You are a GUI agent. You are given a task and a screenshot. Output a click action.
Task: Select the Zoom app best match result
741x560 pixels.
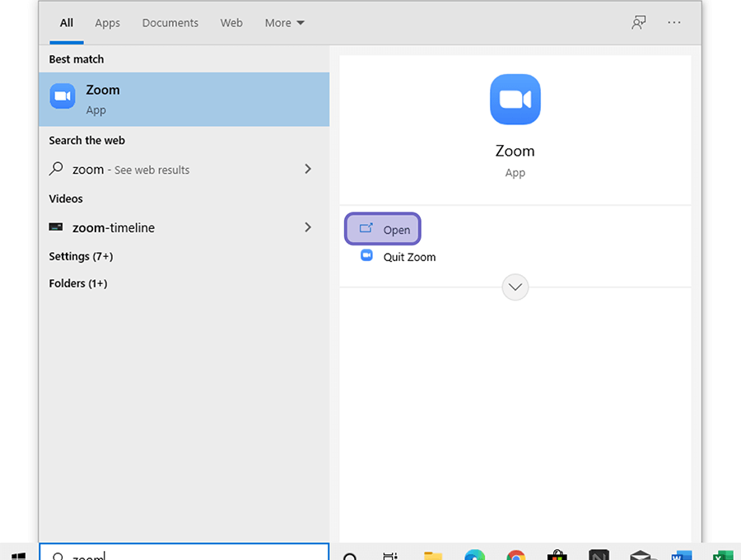(x=184, y=100)
